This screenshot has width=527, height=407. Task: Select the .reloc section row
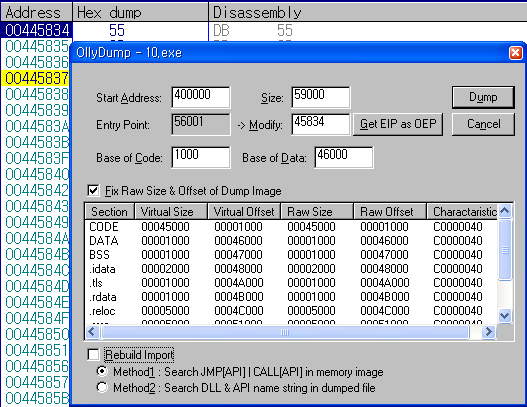(291, 311)
